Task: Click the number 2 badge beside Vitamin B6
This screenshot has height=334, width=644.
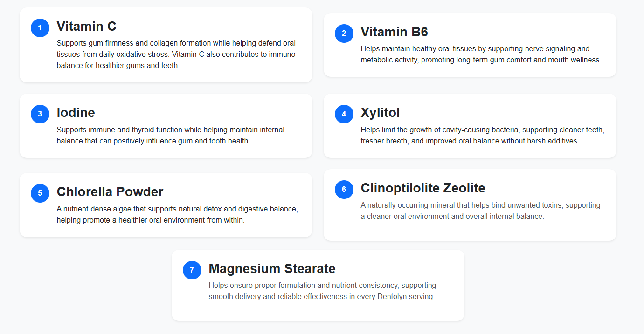Action: tap(344, 34)
